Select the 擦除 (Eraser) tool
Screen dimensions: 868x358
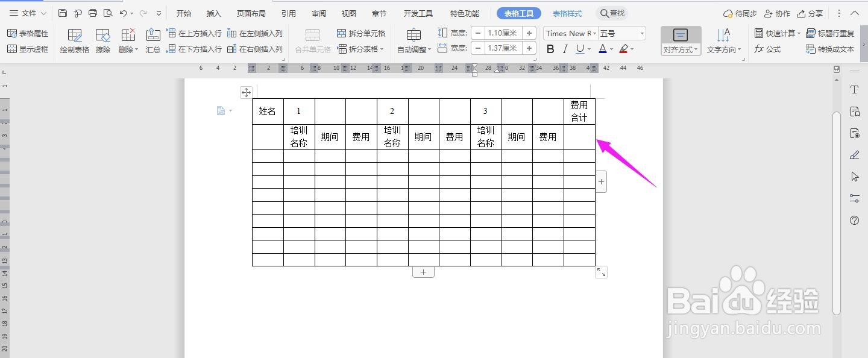point(102,40)
